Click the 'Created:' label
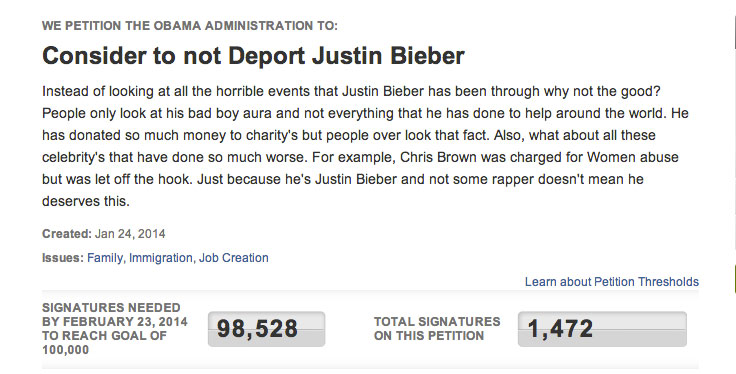The image size is (736, 374). 67,234
